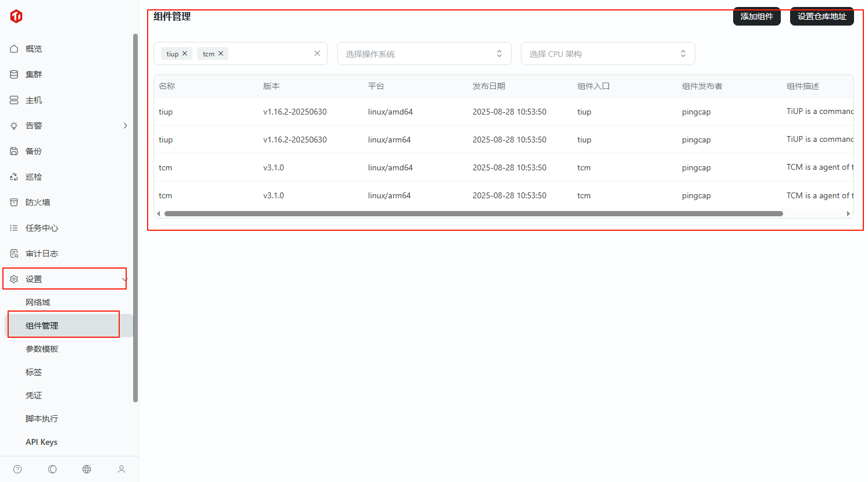Click the 版本 column header

click(272, 86)
